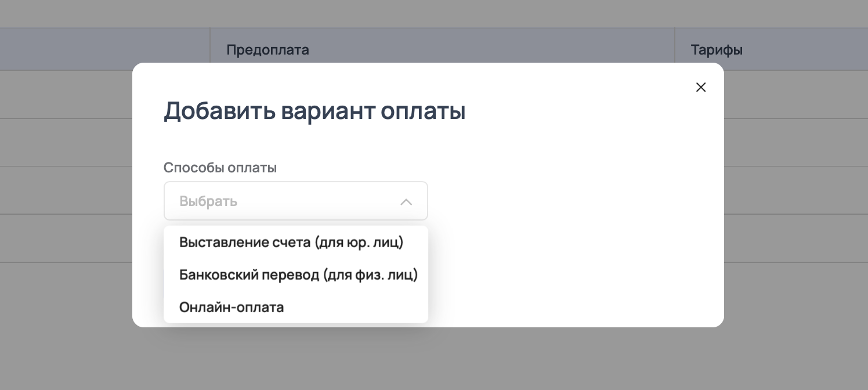Click the second table row under 'Тарифы'
Screen dimensions: 868x390
pos(795,143)
